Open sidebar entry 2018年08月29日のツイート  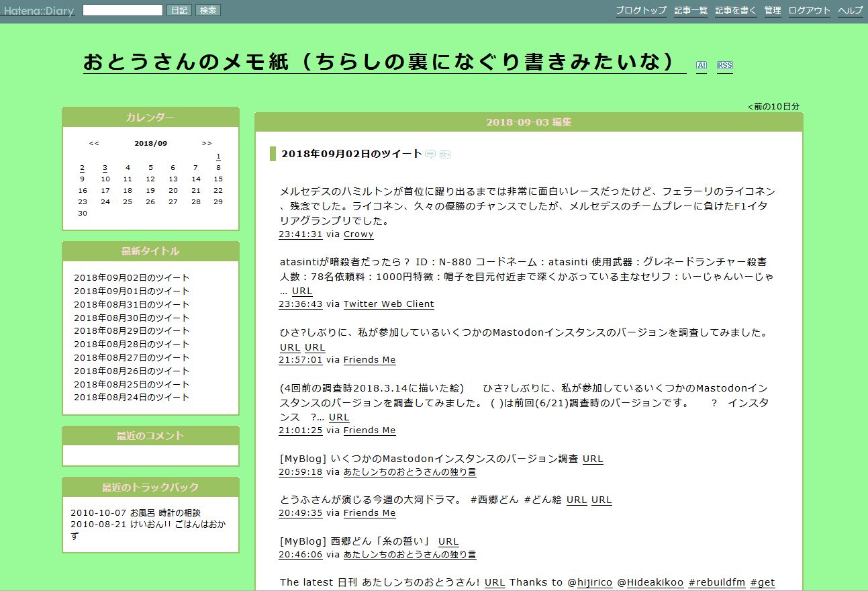pyautogui.click(x=132, y=330)
